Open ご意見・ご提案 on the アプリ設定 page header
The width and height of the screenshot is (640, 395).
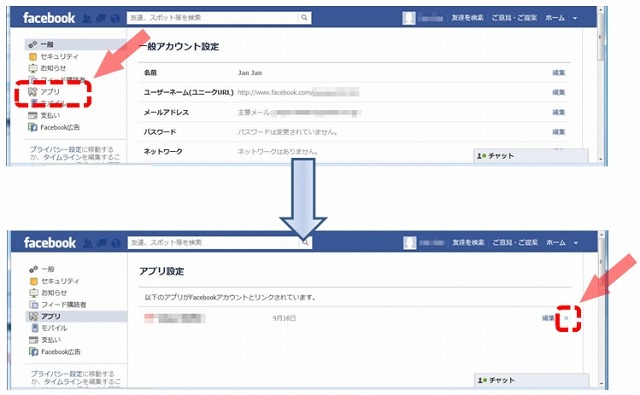[x=515, y=242]
